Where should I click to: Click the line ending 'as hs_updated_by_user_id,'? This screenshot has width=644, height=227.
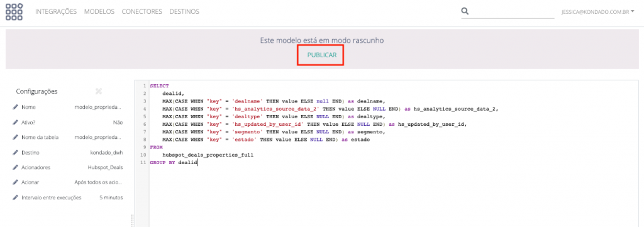(x=315, y=125)
